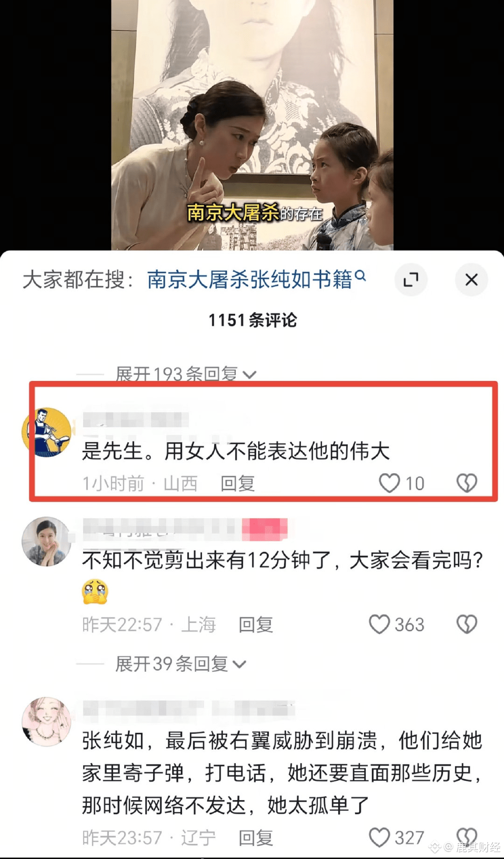Reply to the 是先生 comment
The width and height of the screenshot is (504, 859).
point(238,483)
